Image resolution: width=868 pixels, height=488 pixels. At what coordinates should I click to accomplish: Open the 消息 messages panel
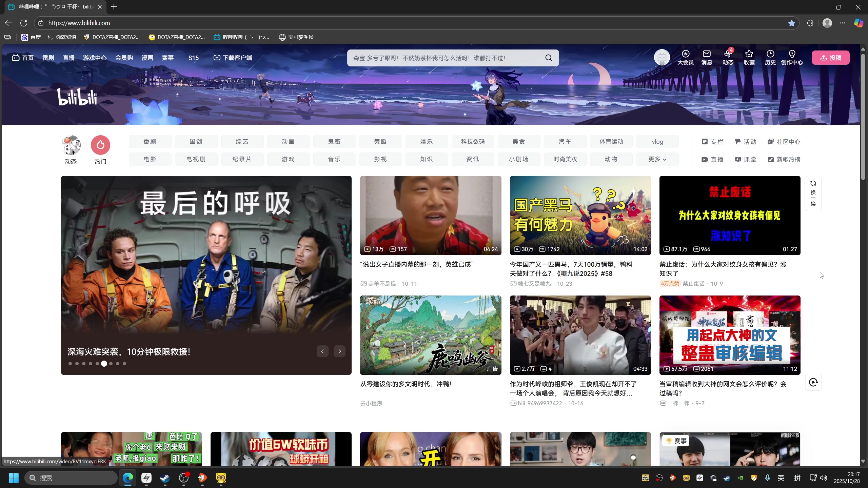(x=706, y=58)
